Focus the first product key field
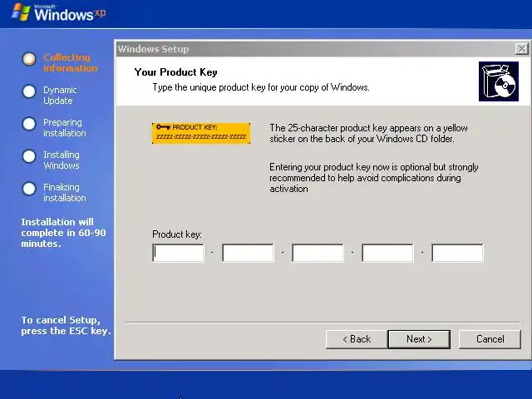Image resolution: width=532 pixels, height=399 pixels. click(179, 253)
